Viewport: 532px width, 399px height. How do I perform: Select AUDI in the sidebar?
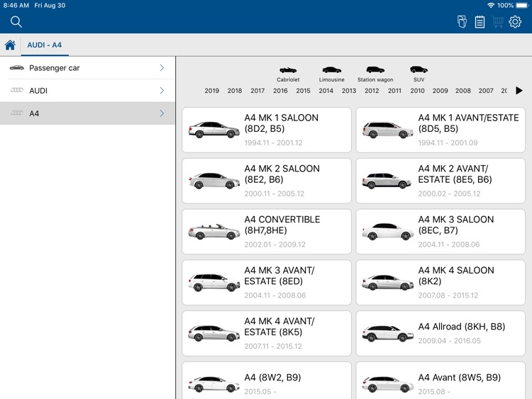[x=87, y=91]
